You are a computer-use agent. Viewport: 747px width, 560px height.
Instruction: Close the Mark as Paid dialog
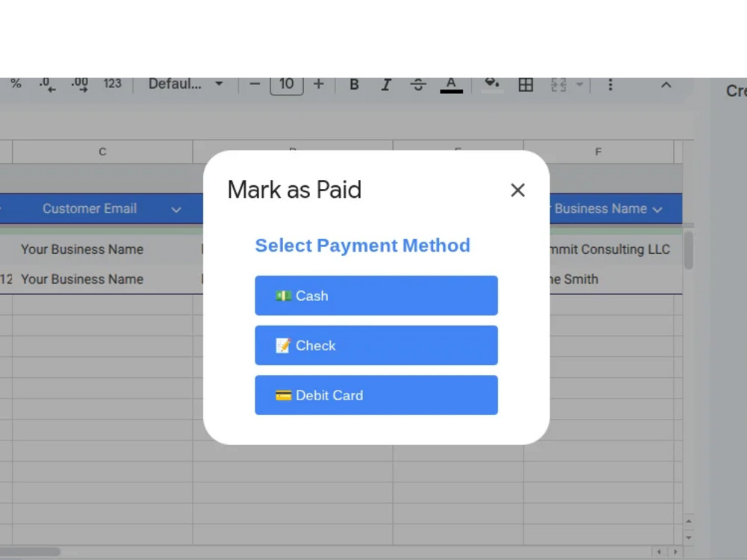coord(518,190)
